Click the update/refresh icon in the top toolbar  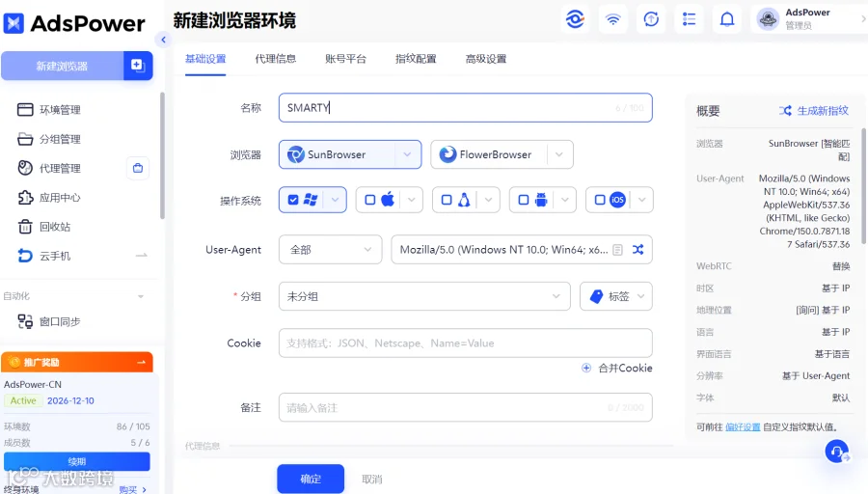coord(651,19)
